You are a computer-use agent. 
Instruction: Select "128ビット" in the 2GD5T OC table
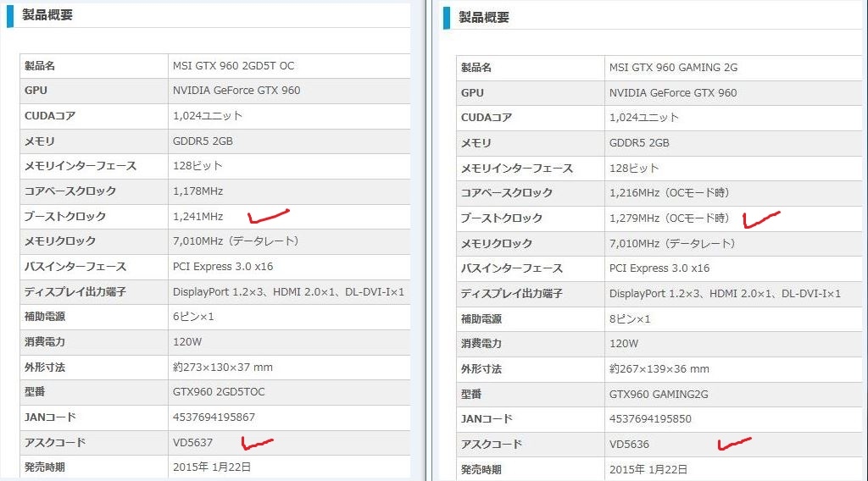[x=198, y=166]
